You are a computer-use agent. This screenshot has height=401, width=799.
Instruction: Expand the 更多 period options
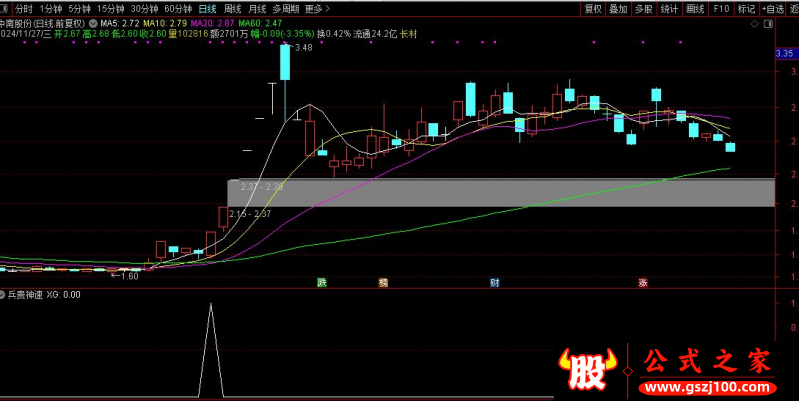(316, 8)
